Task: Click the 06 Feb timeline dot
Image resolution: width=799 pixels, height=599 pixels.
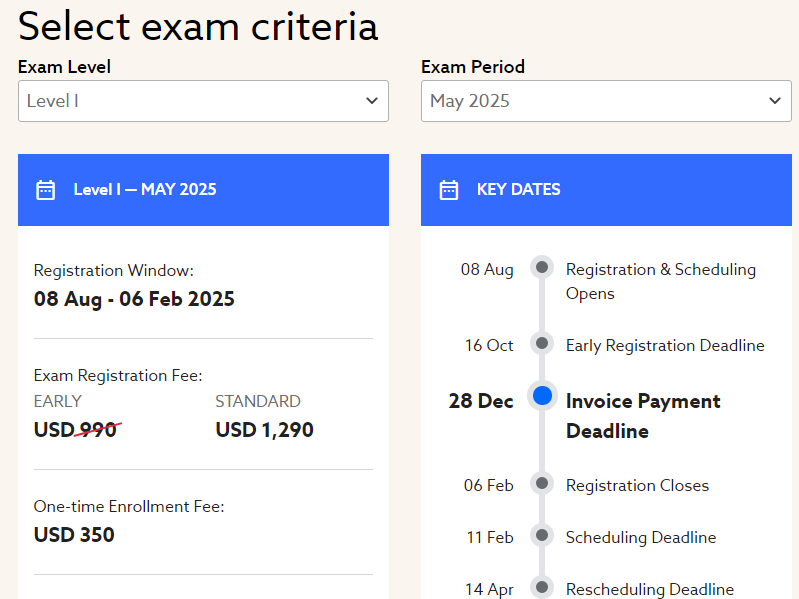Action: pos(542,483)
